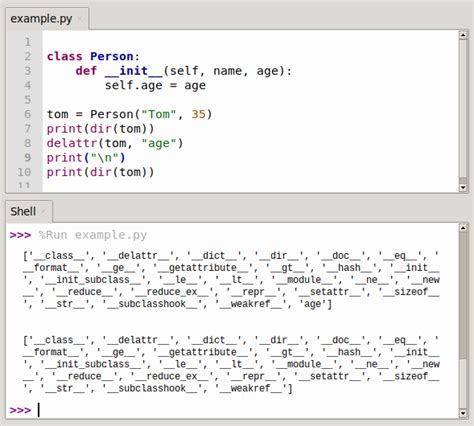The height and width of the screenshot is (426, 474).
Task: Click the number 35 in code
Action: pyautogui.click(x=198, y=114)
